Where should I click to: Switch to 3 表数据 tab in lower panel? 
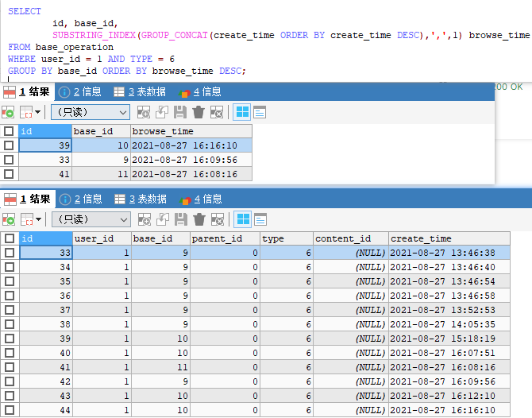click(140, 199)
